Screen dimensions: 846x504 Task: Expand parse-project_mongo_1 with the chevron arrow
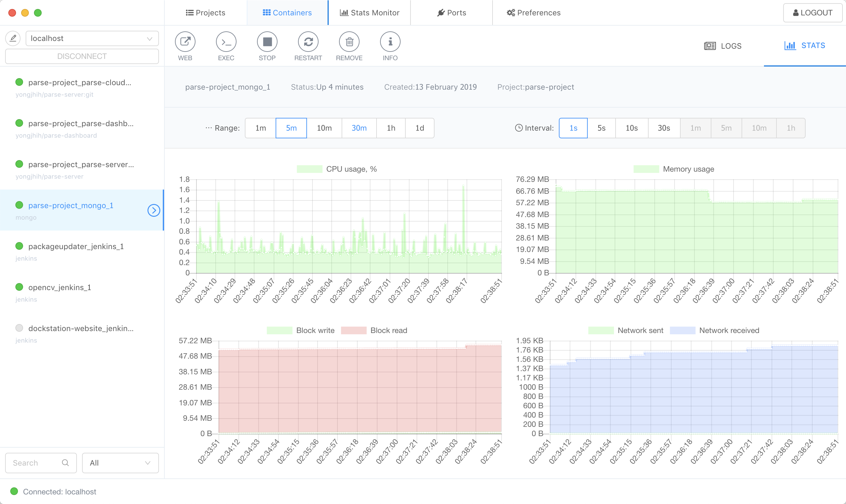pos(153,210)
